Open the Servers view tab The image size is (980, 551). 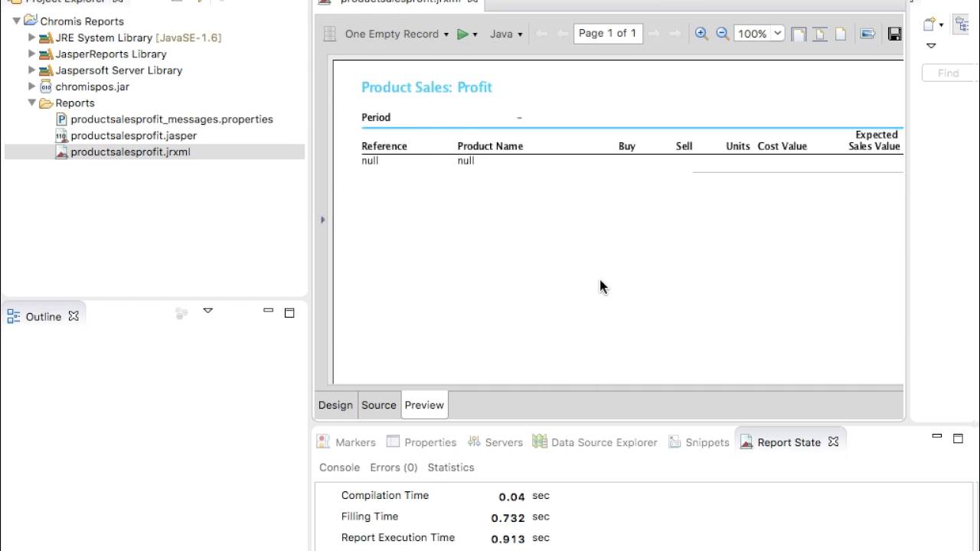[495, 442]
